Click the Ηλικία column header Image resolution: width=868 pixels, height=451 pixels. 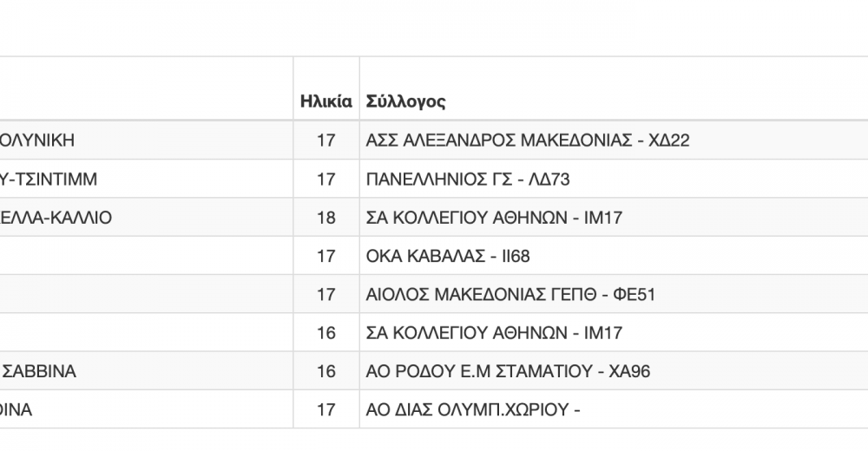tap(326, 101)
